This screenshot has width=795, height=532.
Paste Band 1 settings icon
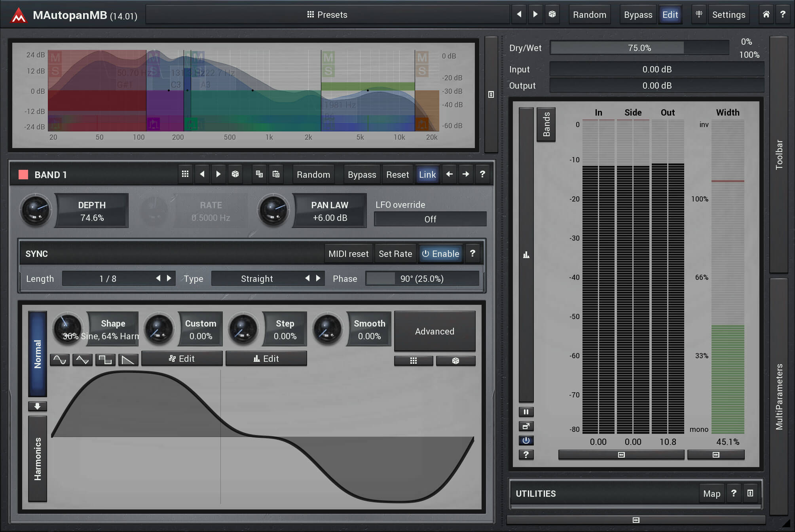coord(276,174)
